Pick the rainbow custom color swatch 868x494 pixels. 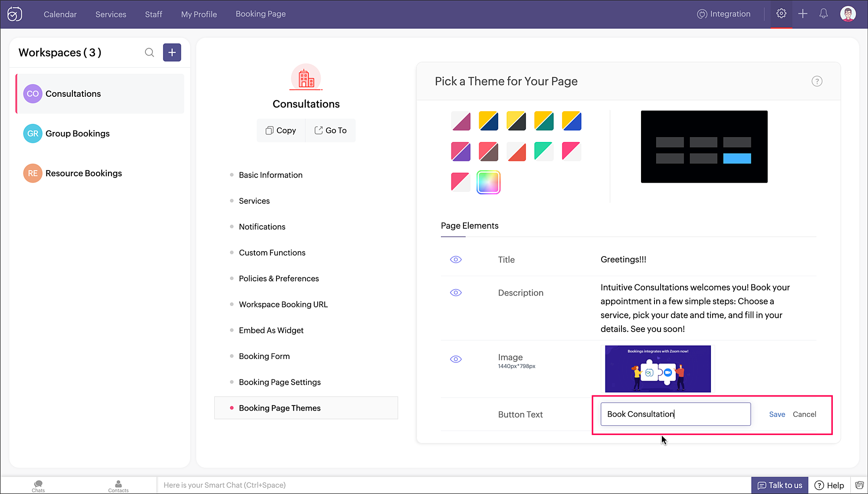click(488, 182)
